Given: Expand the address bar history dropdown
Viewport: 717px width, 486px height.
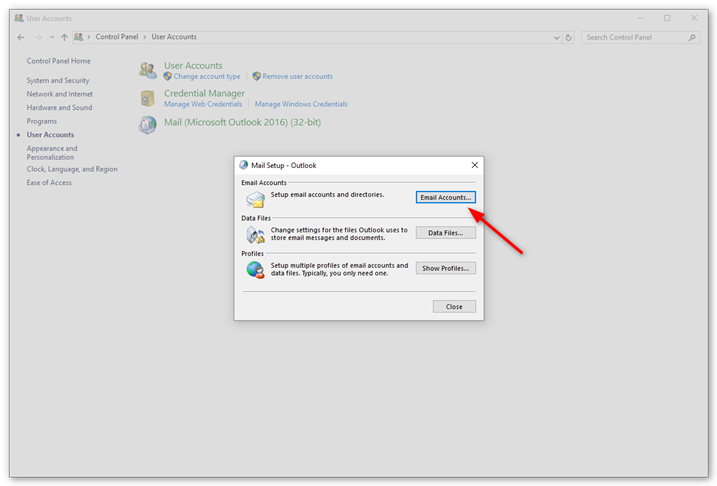Looking at the screenshot, I should 556,37.
